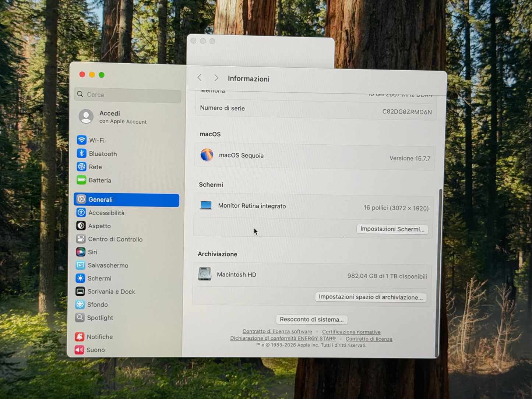Select the Generali gear icon
The image size is (532, 399).
coord(81,199)
